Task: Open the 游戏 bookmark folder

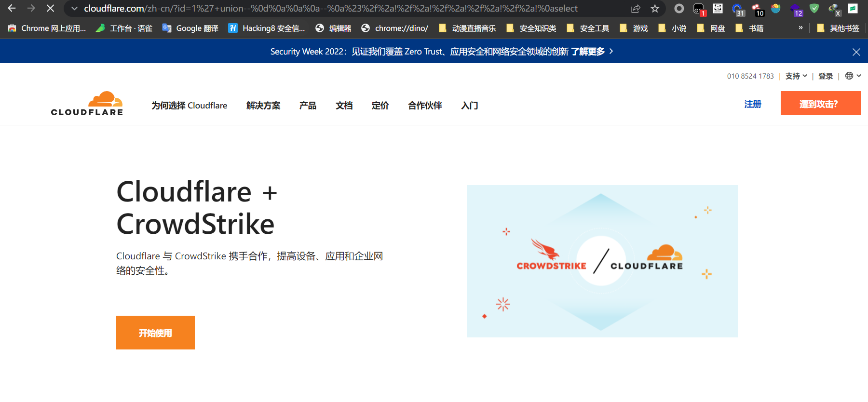Action: point(634,28)
